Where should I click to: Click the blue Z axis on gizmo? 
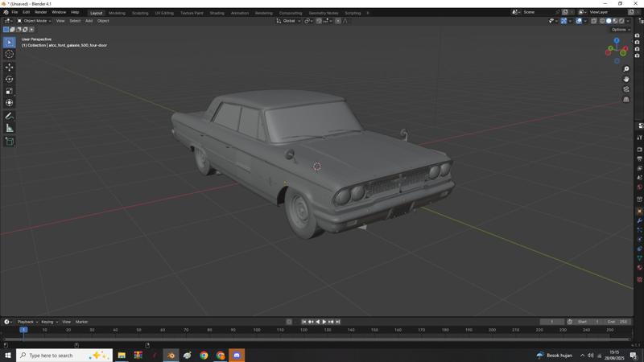click(x=617, y=41)
